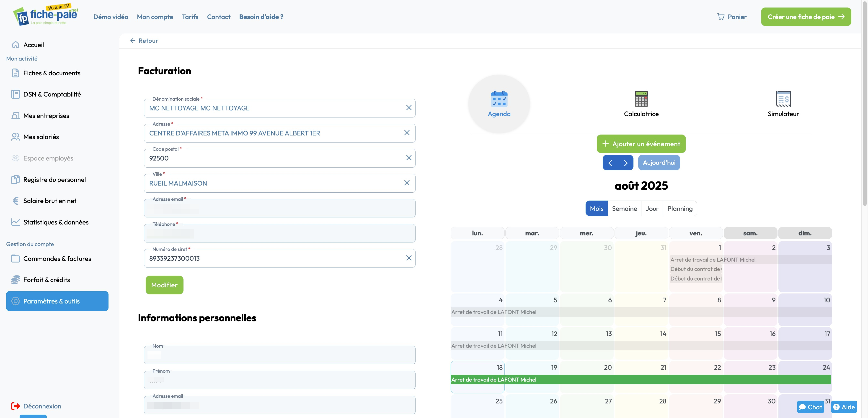The image size is (868, 418).
Task: Switch calendar to Semaine view
Action: (x=624, y=209)
